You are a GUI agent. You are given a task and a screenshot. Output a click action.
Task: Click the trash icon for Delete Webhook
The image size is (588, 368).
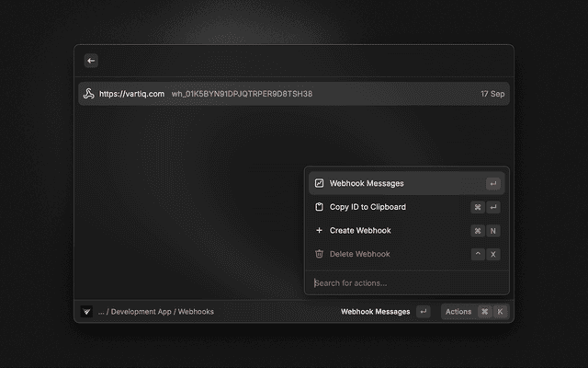(319, 254)
